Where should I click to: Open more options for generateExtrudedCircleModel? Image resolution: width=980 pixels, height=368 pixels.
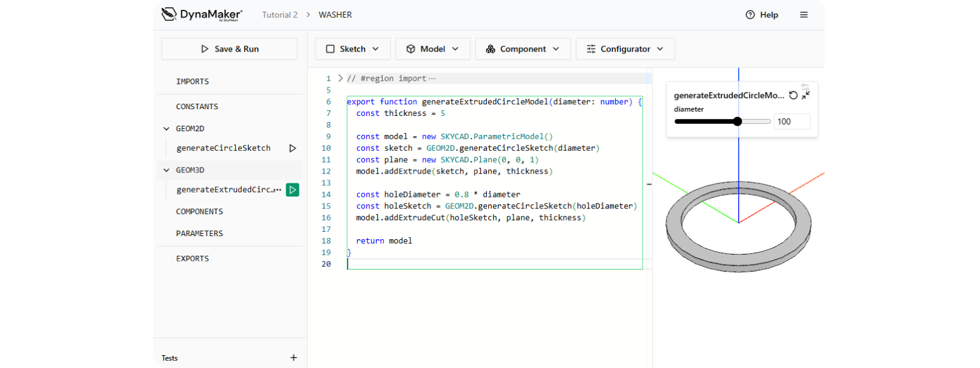coord(279,190)
